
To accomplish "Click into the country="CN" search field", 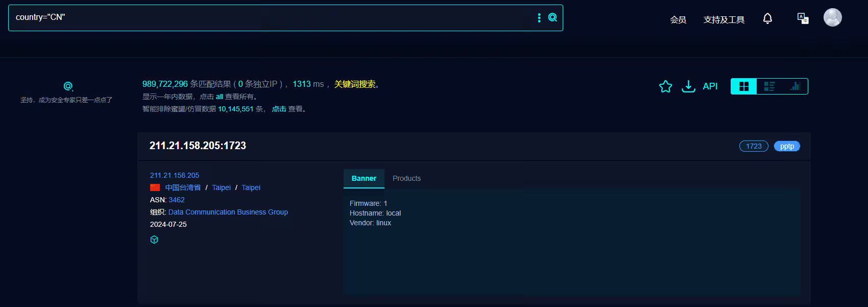I will tap(255, 17).
